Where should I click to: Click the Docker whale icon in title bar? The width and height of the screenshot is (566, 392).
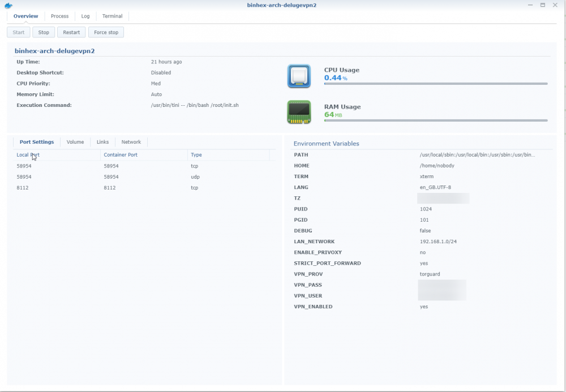pos(8,6)
